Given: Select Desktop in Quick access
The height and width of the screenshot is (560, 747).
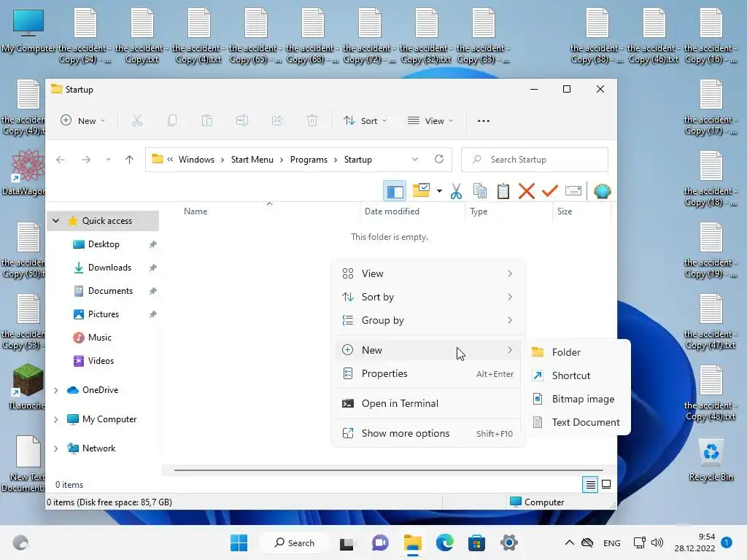Looking at the screenshot, I should pos(104,244).
